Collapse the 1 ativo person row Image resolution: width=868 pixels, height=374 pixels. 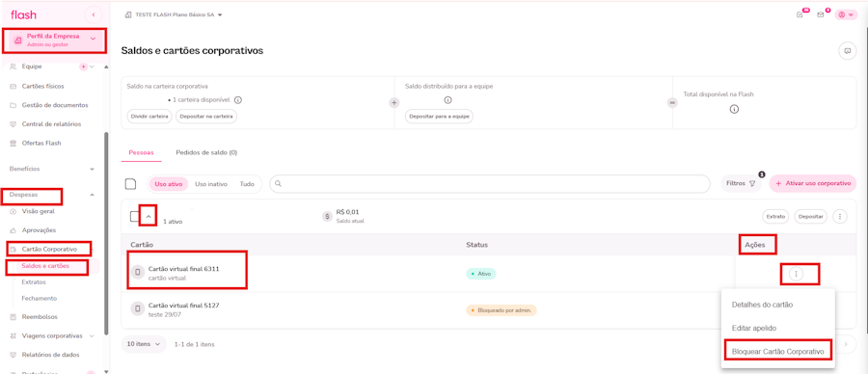(x=149, y=216)
